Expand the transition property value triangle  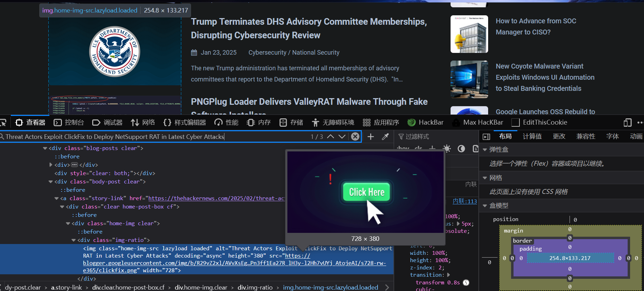click(448, 275)
